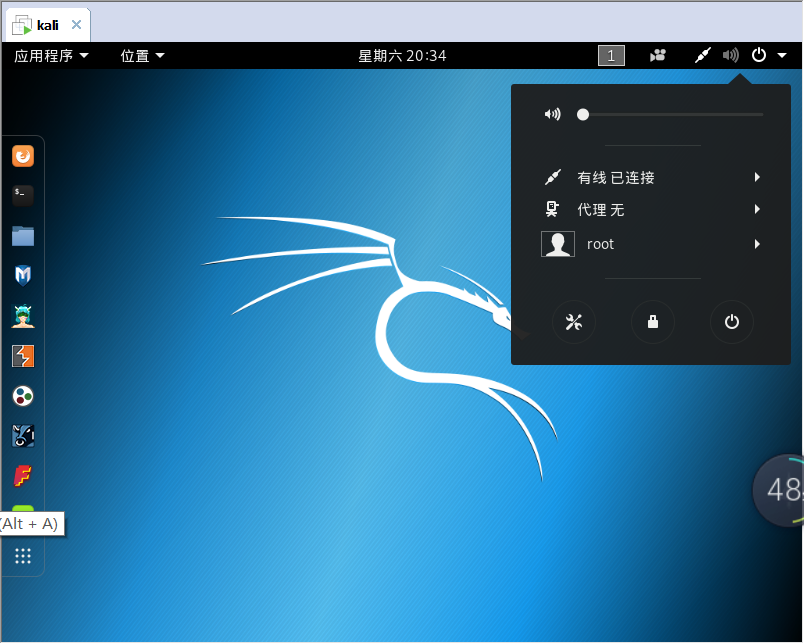
Task: Click the power off button in popup
Action: pyautogui.click(x=732, y=322)
